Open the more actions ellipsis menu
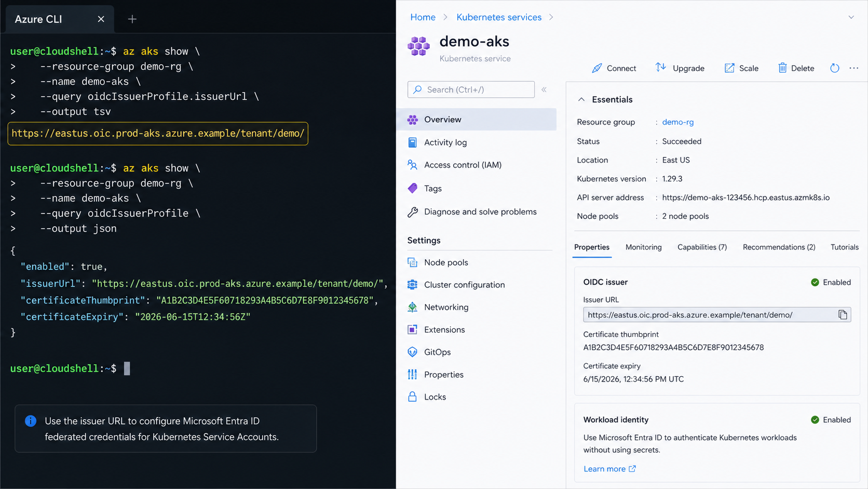This screenshot has height=489, width=868. tap(853, 68)
